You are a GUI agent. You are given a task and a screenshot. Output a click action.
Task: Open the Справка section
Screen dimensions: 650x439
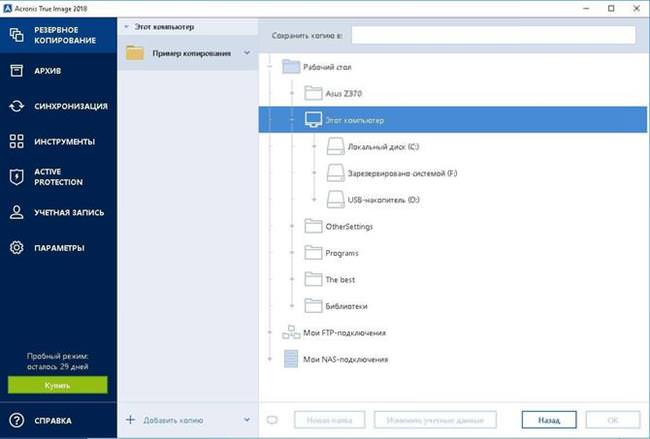tap(58, 420)
